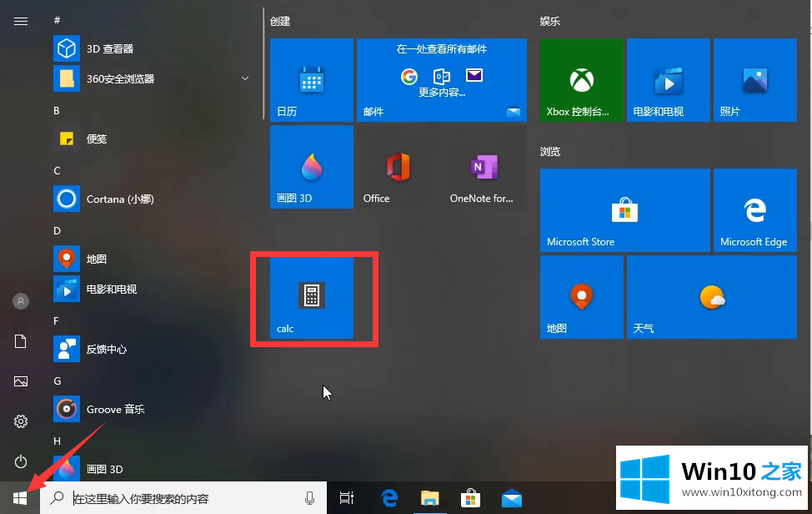The width and height of the screenshot is (812, 514).
Task: Open the 照片 photos tile
Action: pyautogui.click(x=755, y=80)
